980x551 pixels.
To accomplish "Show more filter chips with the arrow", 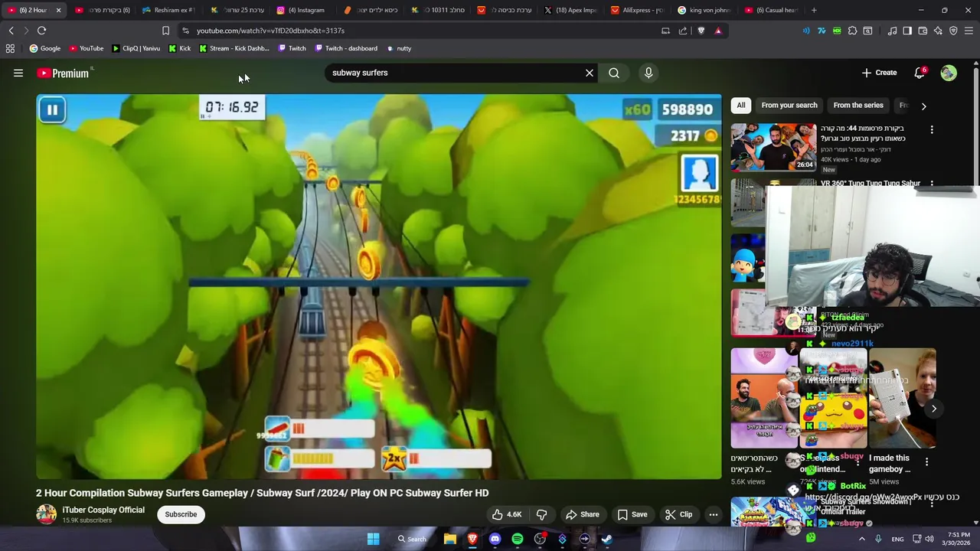I will [923, 106].
